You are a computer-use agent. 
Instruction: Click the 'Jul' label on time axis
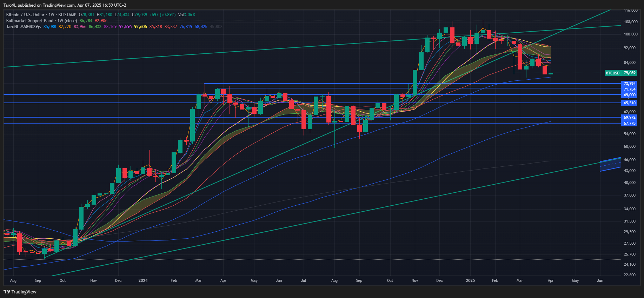304,280
